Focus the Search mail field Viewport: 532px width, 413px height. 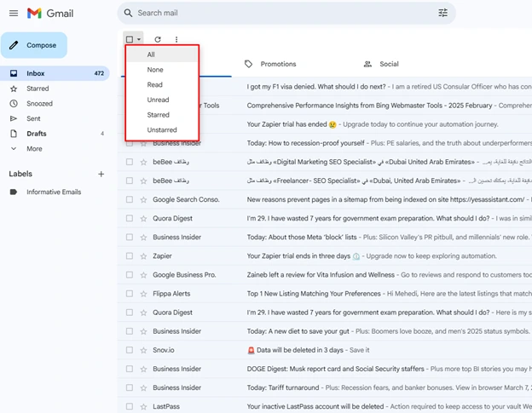(x=286, y=13)
